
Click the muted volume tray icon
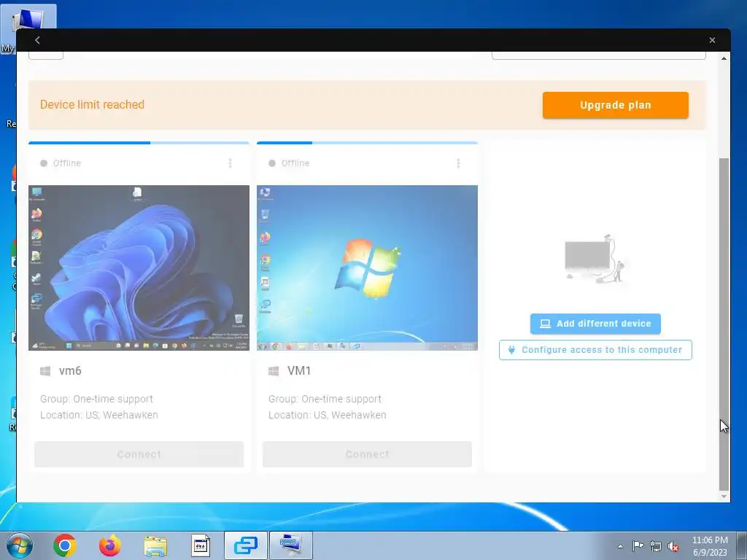pyautogui.click(x=673, y=546)
